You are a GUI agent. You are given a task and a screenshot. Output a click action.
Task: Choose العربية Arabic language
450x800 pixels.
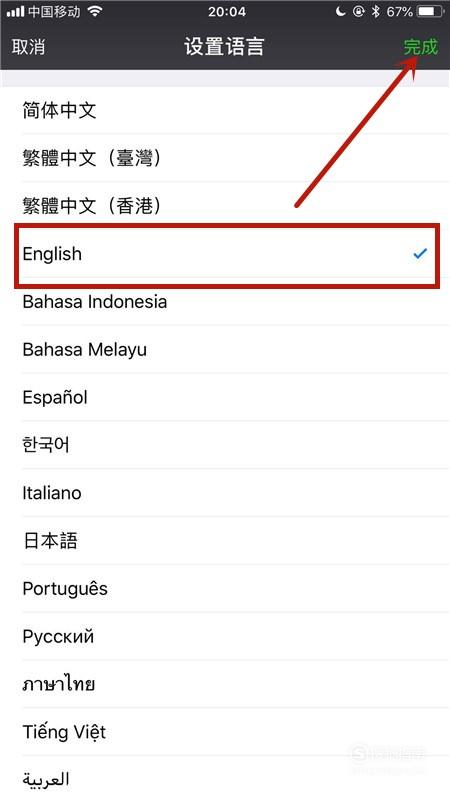[x=225, y=779]
